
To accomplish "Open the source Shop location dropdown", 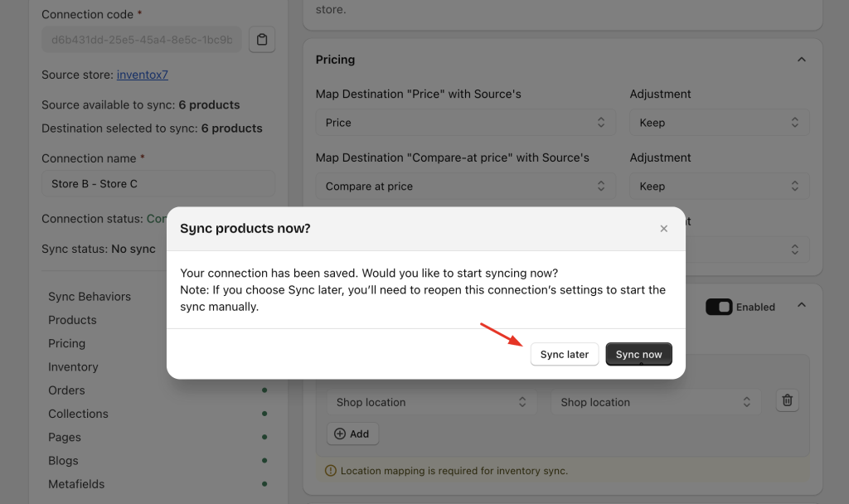I will 431,402.
